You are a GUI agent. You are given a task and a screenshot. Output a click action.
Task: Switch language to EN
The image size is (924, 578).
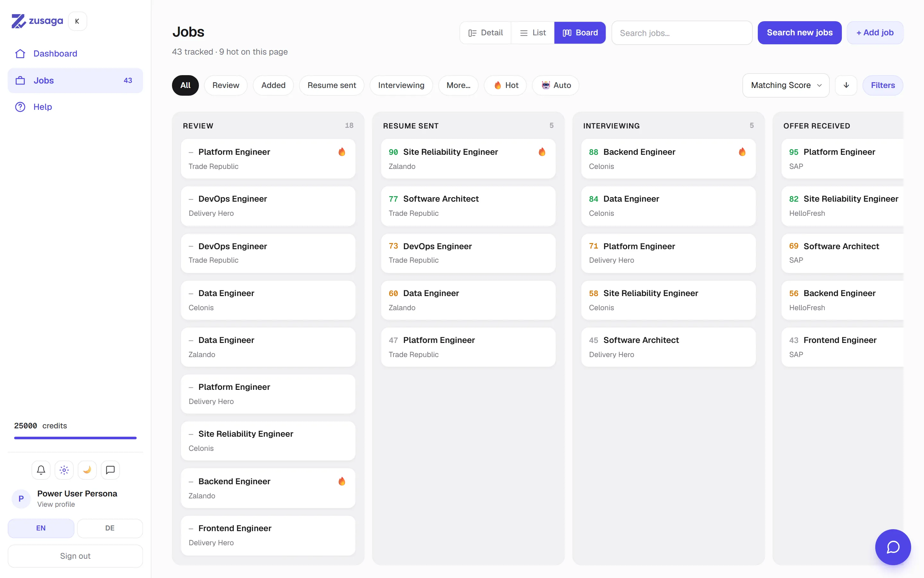coord(41,528)
